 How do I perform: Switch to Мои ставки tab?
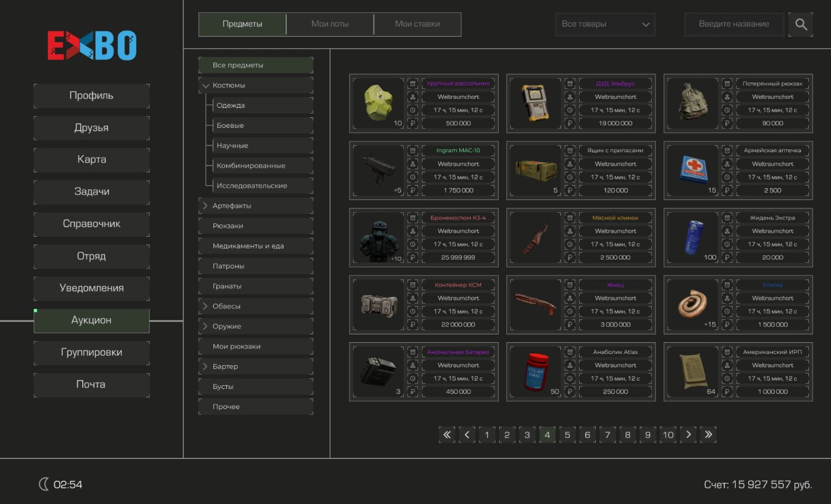pyautogui.click(x=417, y=24)
